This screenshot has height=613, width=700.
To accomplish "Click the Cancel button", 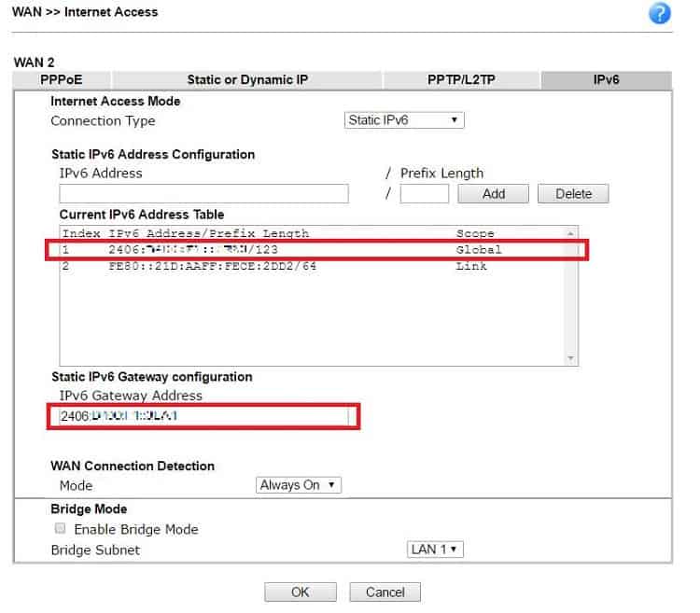I will pyautogui.click(x=385, y=592).
